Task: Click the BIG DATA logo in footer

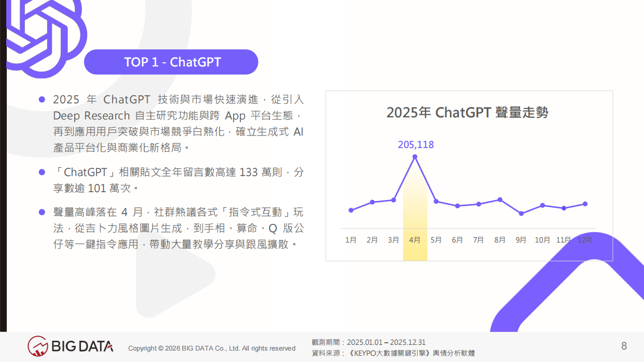Action: point(70,346)
